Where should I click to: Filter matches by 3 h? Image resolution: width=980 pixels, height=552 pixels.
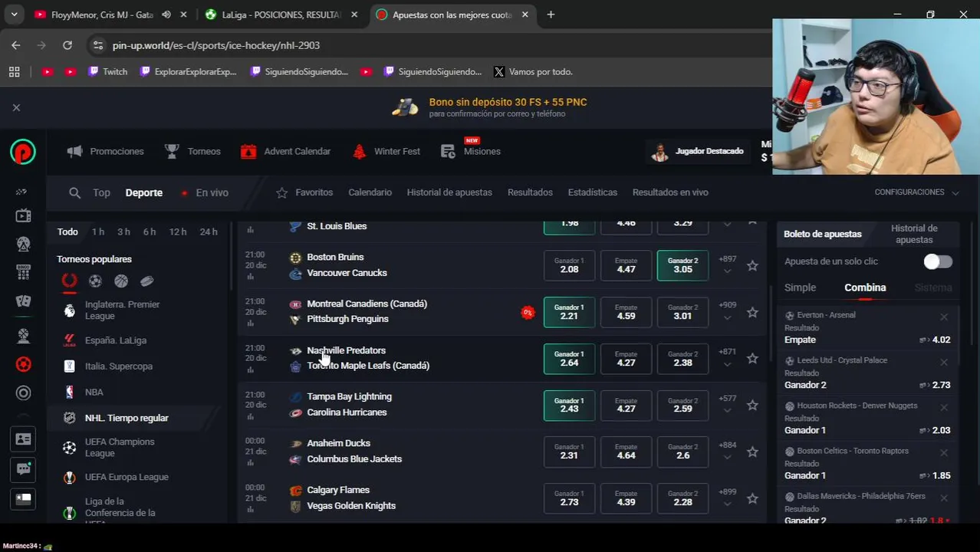(123, 232)
